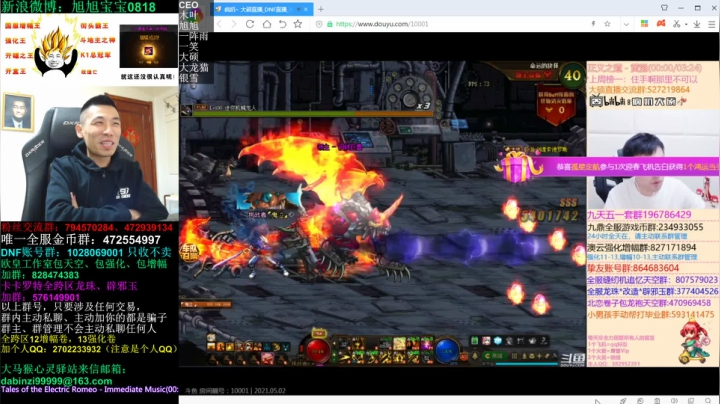The width and height of the screenshot is (720, 404).
Task: Click the scissors screenshot tool
Action: click(676, 24)
